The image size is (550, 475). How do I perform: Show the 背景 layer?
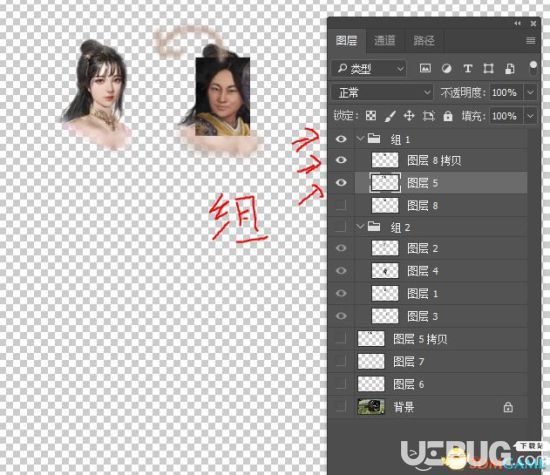[x=341, y=407]
